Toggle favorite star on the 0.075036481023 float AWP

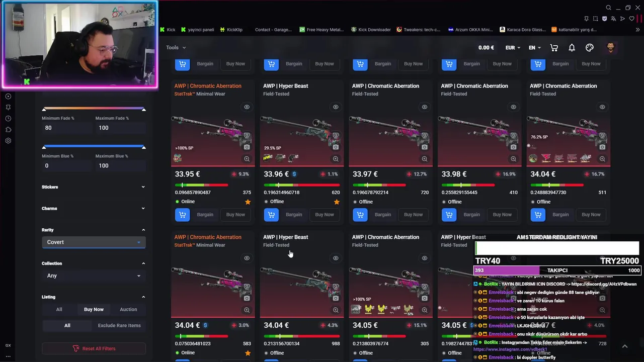coord(248,353)
